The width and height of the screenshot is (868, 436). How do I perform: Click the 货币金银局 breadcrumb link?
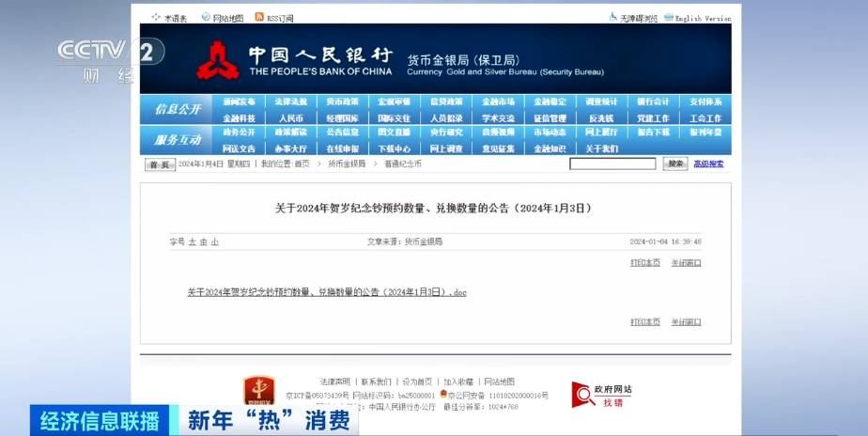point(347,164)
